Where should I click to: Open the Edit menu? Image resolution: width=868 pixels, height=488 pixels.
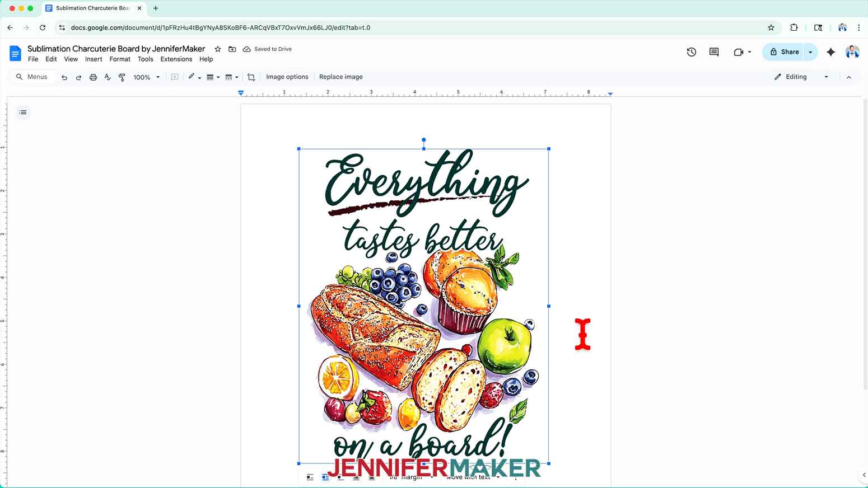point(51,59)
